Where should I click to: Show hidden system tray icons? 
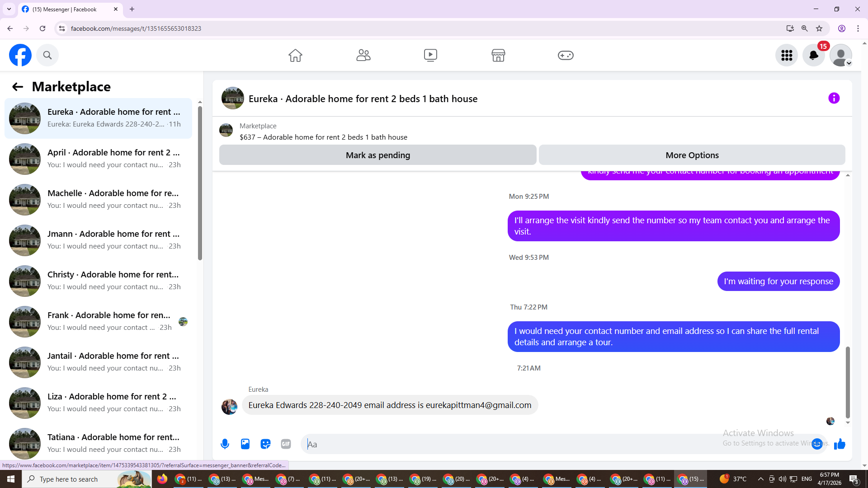[760, 479]
